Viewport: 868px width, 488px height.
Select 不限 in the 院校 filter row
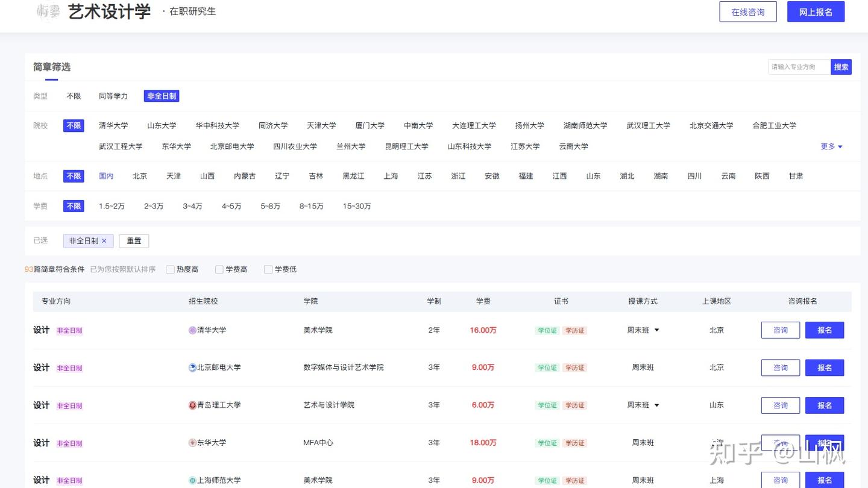[74, 126]
